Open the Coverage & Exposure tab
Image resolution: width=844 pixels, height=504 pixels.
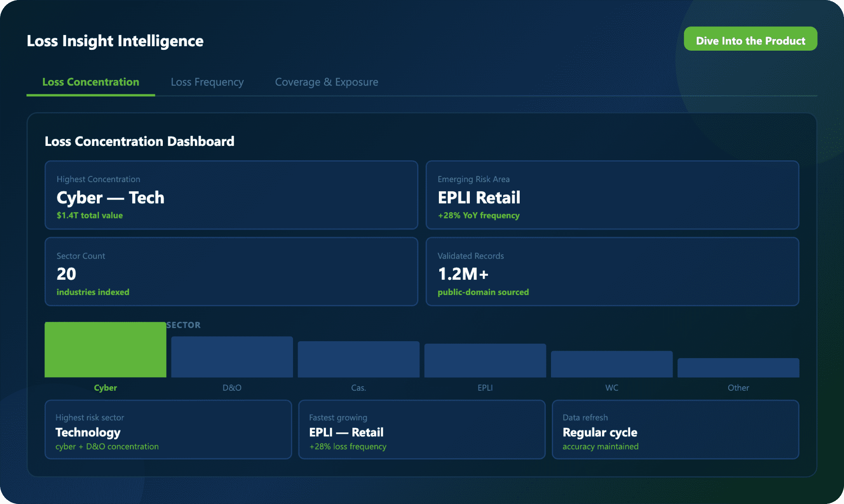[326, 82]
